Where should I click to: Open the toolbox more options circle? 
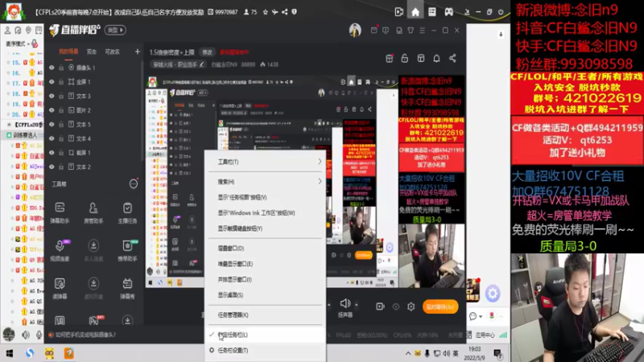pos(134,184)
